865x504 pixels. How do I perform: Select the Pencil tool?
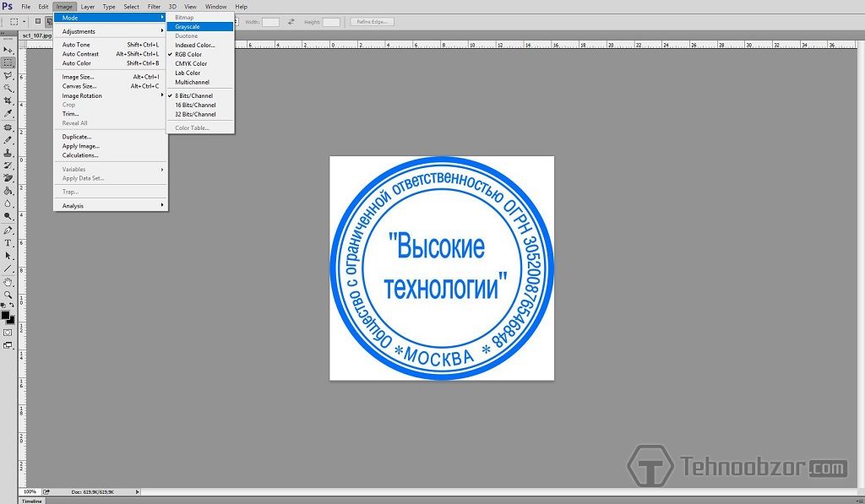point(8,140)
